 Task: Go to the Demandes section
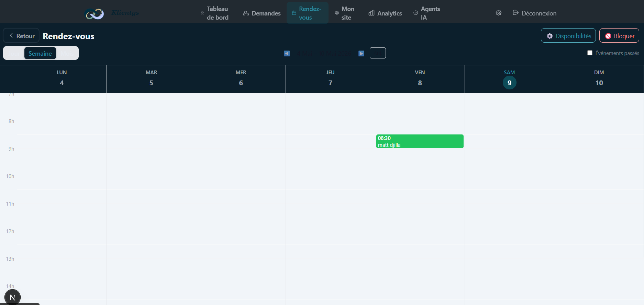pos(262,13)
